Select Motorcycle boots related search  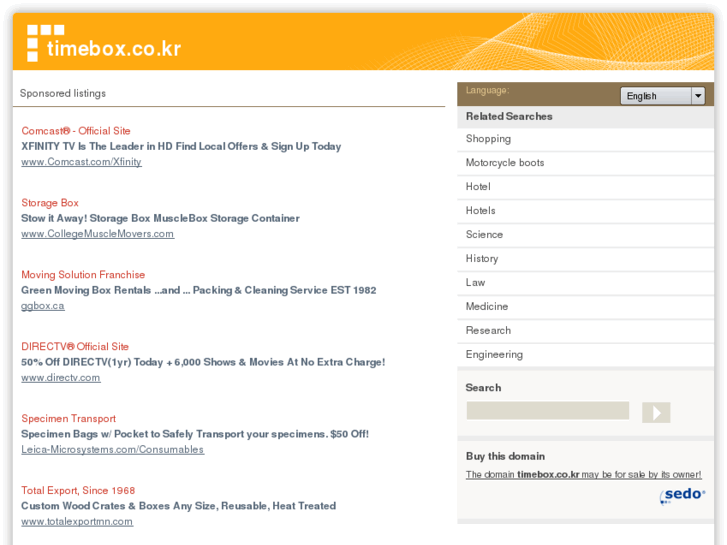(x=585, y=163)
